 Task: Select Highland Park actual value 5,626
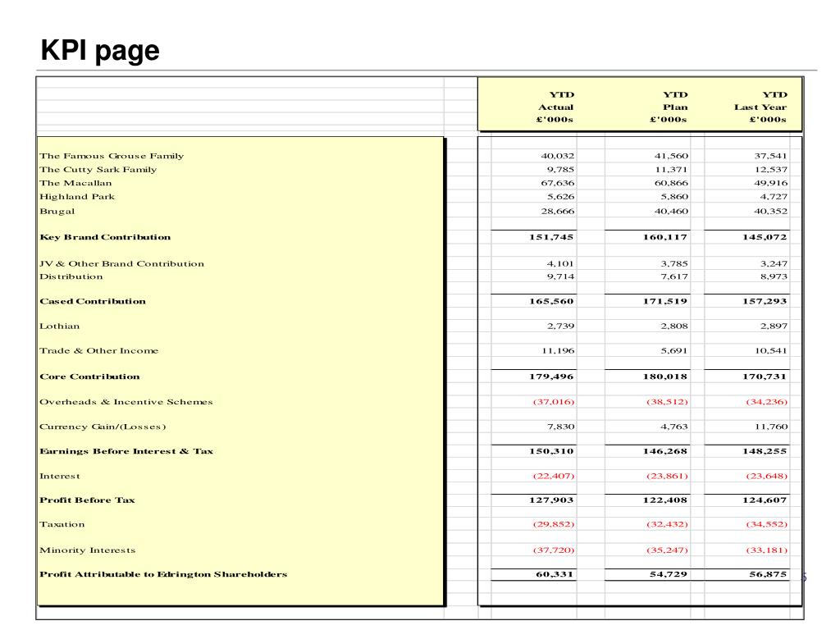[x=560, y=197]
